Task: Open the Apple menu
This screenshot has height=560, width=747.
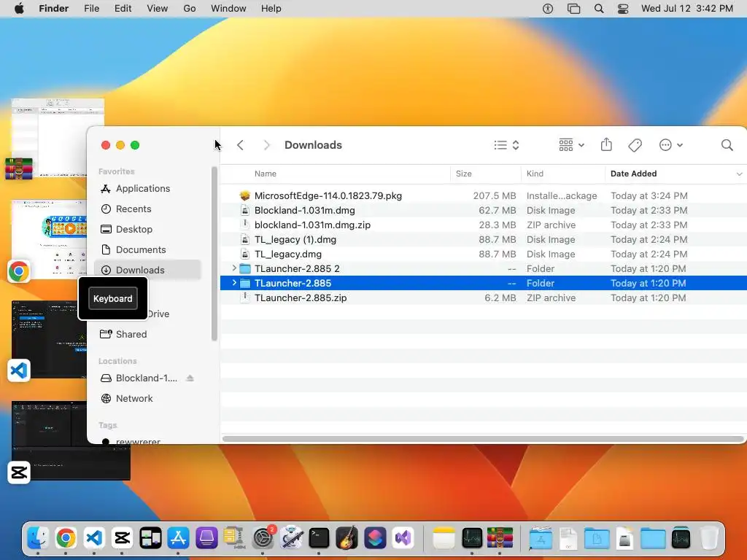Action: pos(19,9)
